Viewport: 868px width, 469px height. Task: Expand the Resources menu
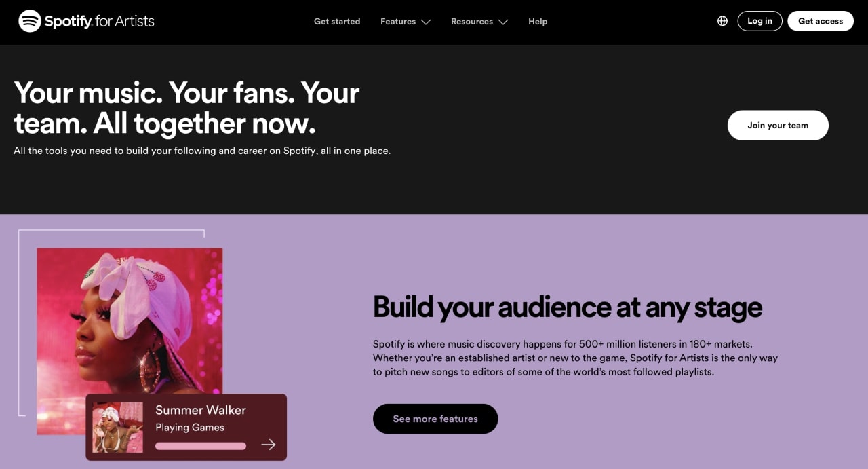pyautogui.click(x=472, y=22)
